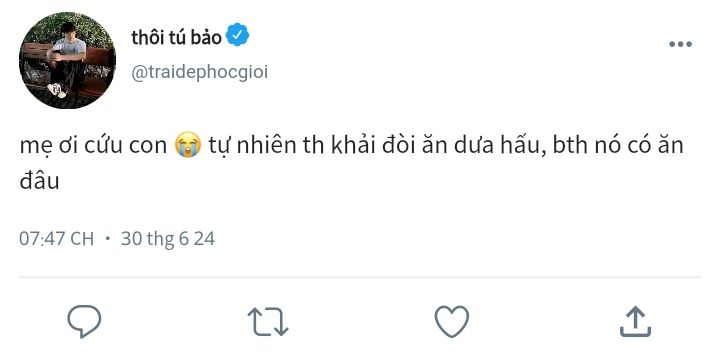Click the words "đòi ăn" in the tweet
The width and height of the screenshot is (719, 362).
tap(415, 145)
